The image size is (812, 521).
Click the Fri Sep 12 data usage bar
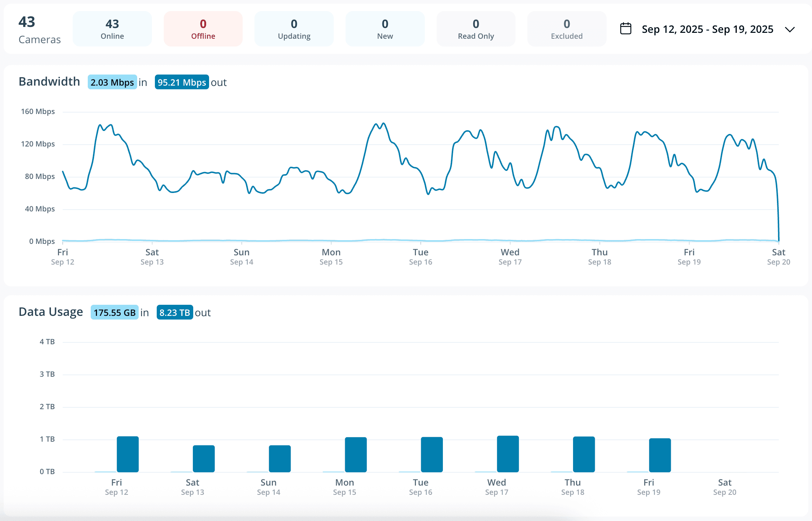click(x=127, y=454)
